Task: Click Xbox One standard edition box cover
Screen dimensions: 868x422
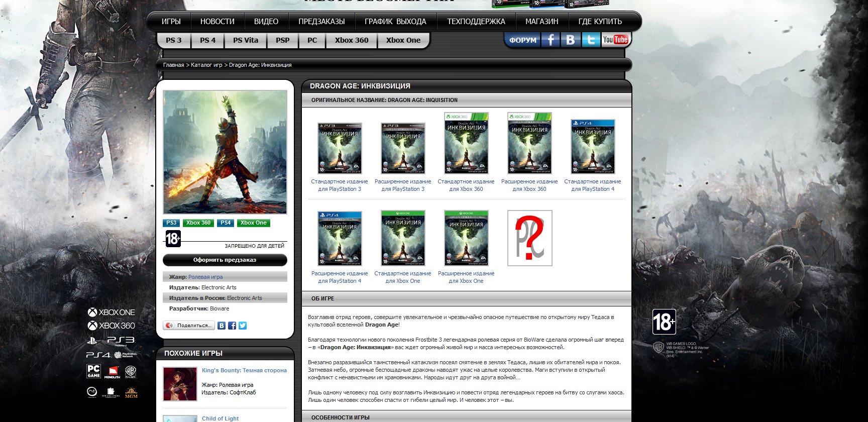Action: coord(403,238)
